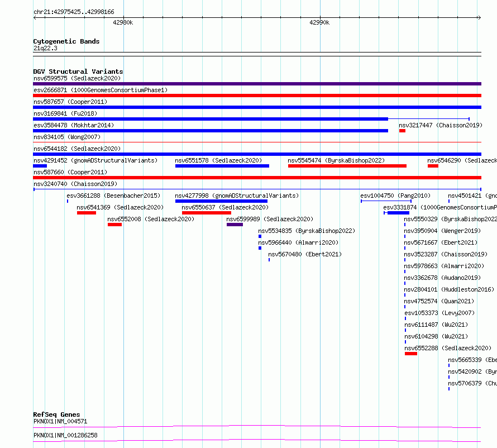Select the esv2666871 (1000GenomesConsortiumPhase1) label
The height and width of the screenshot is (448, 497).
101,90
